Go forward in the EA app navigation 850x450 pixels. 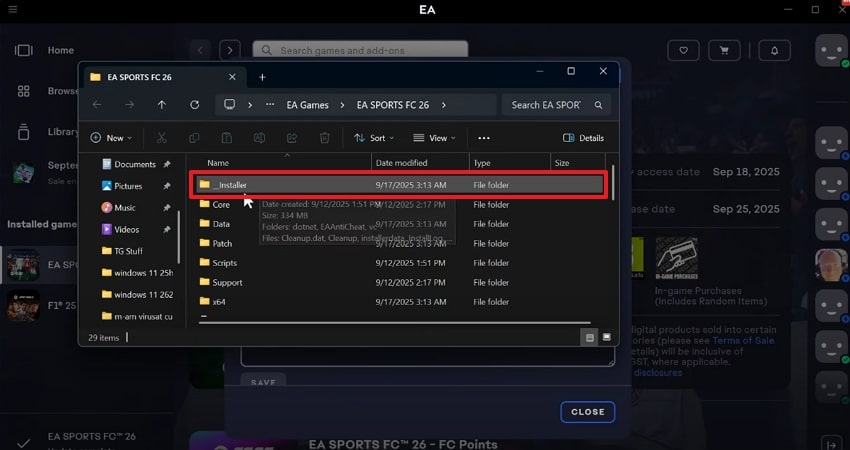(230, 50)
